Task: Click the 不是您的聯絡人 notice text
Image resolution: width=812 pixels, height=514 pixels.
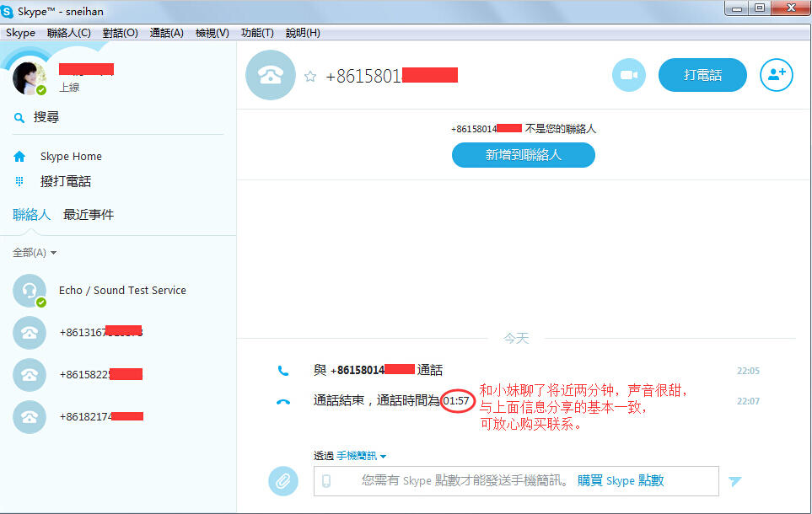Action: point(561,128)
